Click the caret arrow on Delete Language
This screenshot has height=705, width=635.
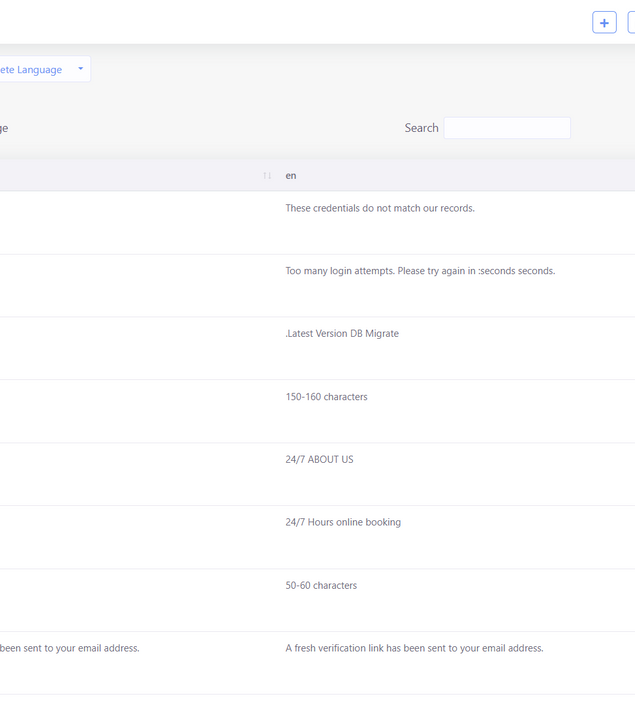pos(80,69)
